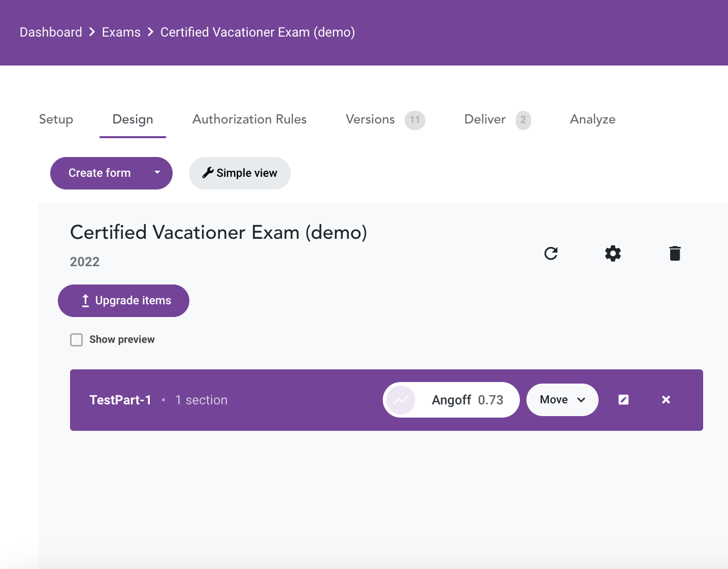Go to the Versions tab
728x569 pixels.
pyautogui.click(x=370, y=119)
